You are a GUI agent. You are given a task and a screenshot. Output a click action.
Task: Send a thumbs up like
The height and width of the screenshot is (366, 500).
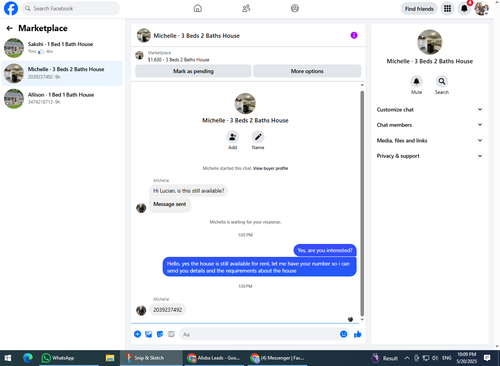coord(357,334)
